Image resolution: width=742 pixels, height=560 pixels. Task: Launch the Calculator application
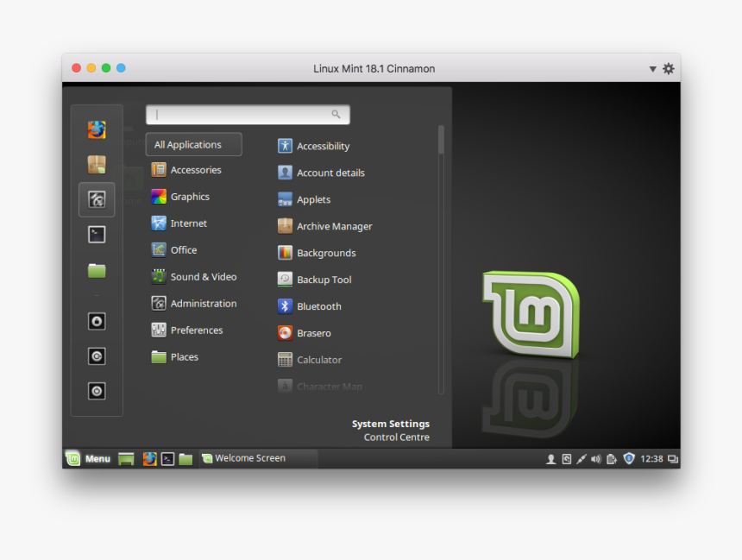coord(318,360)
